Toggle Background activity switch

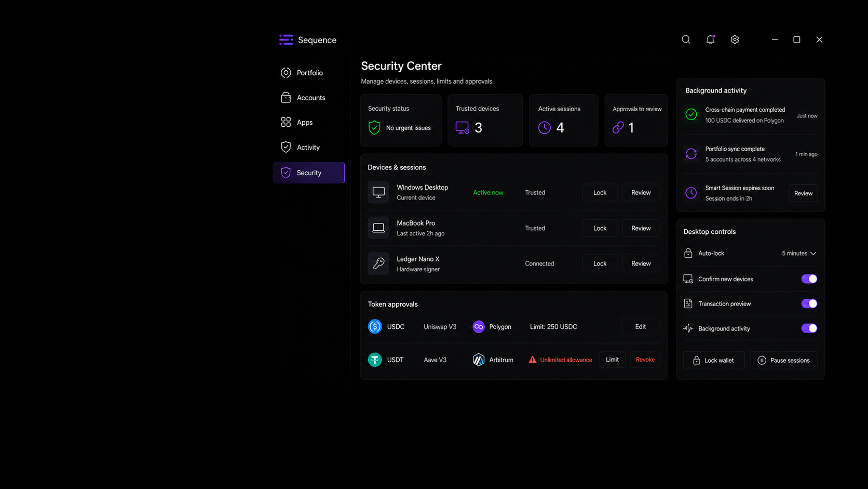[x=809, y=328]
